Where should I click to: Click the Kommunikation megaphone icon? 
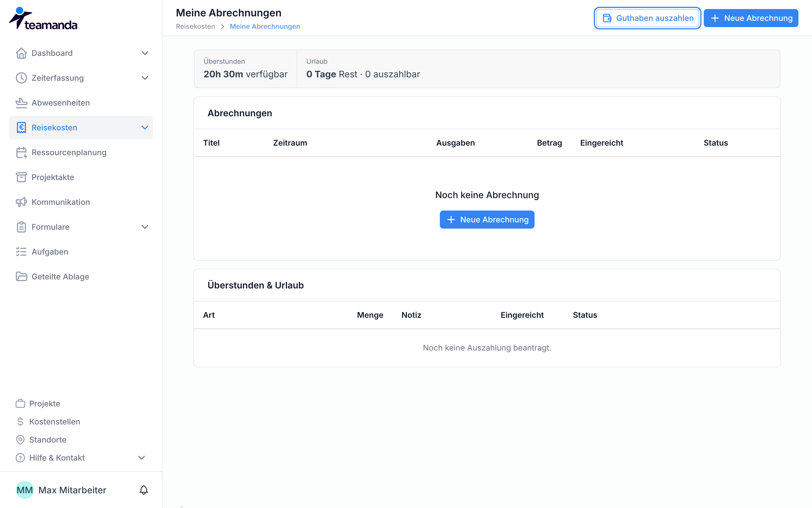pos(21,202)
